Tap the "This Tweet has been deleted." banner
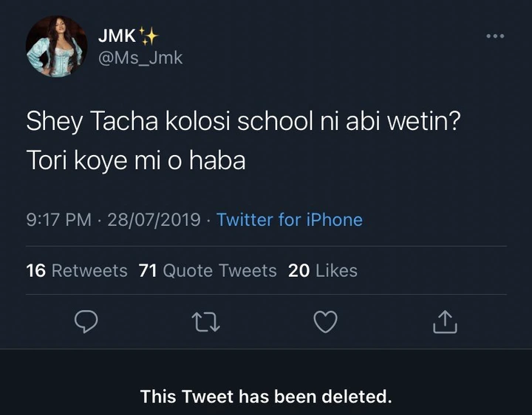 click(x=266, y=397)
